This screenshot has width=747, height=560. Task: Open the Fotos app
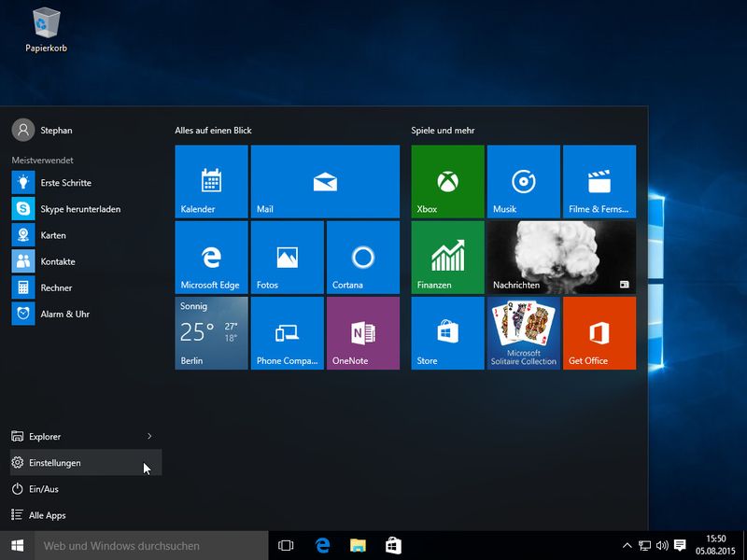pos(287,258)
